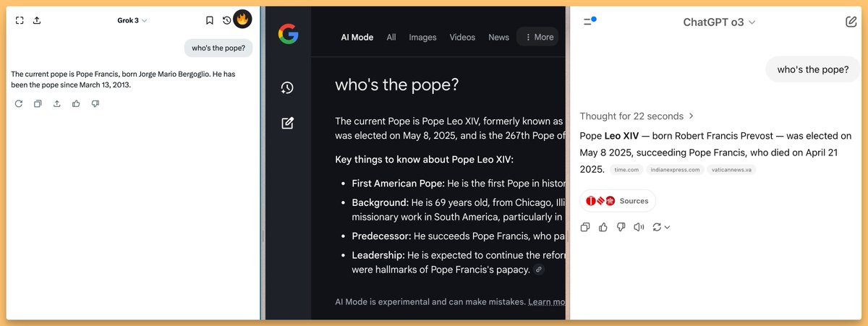This screenshot has width=868, height=326.
Task: Thumbs up the ChatGPT response
Action: pos(603,227)
